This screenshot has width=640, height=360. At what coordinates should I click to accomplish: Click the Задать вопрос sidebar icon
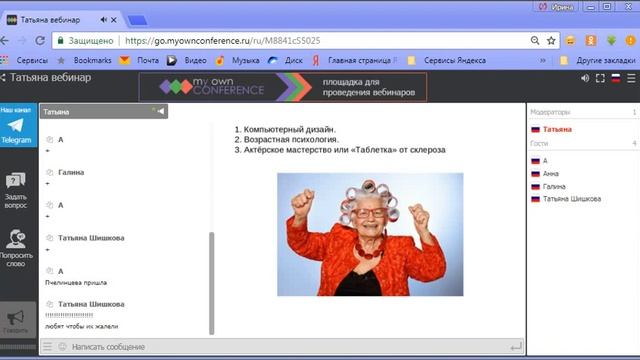tap(16, 190)
